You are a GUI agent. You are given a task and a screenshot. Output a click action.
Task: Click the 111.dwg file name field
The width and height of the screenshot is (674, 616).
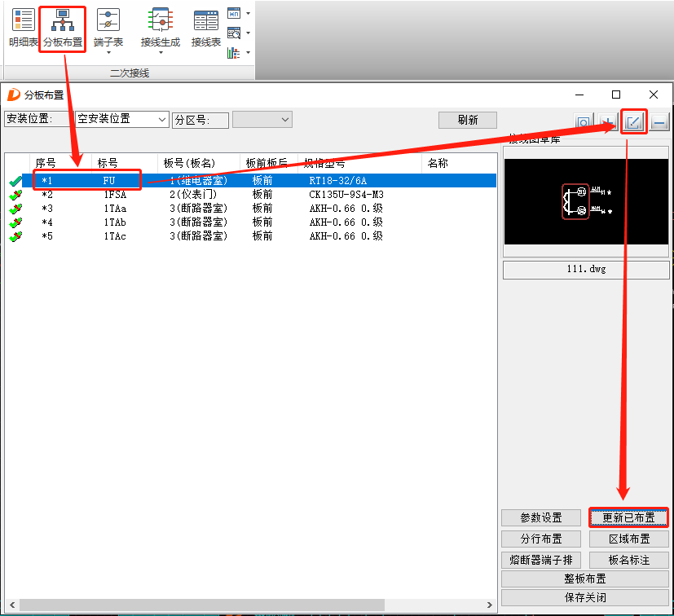(x=586, y=270)
